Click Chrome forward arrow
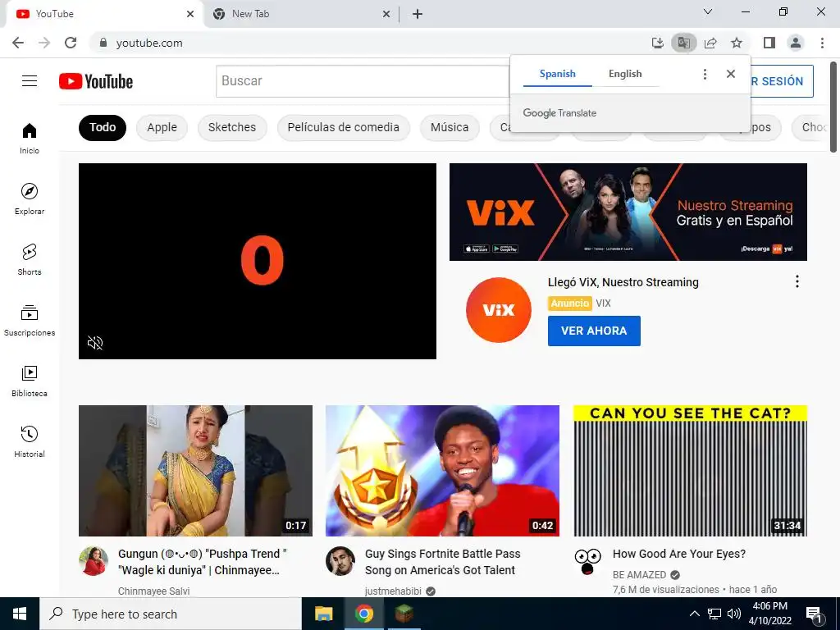840x630 pixels. pos(44,43)
